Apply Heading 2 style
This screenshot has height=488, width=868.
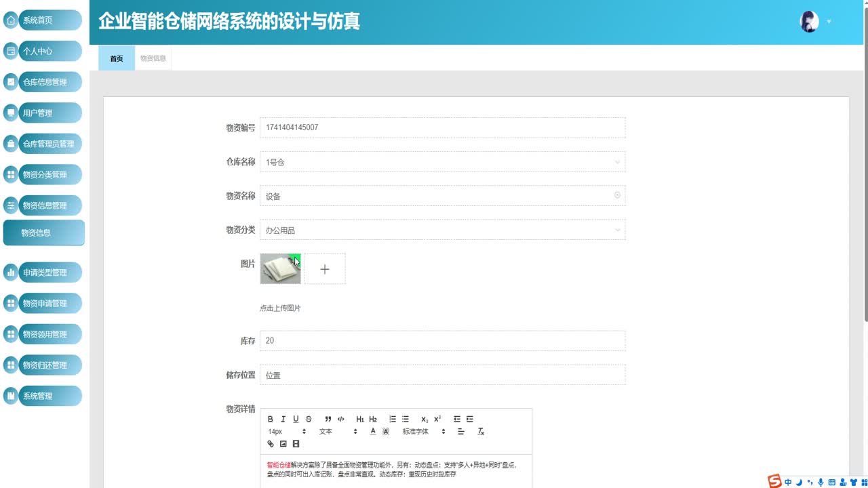pyautogui.click(x=373, y=419)
